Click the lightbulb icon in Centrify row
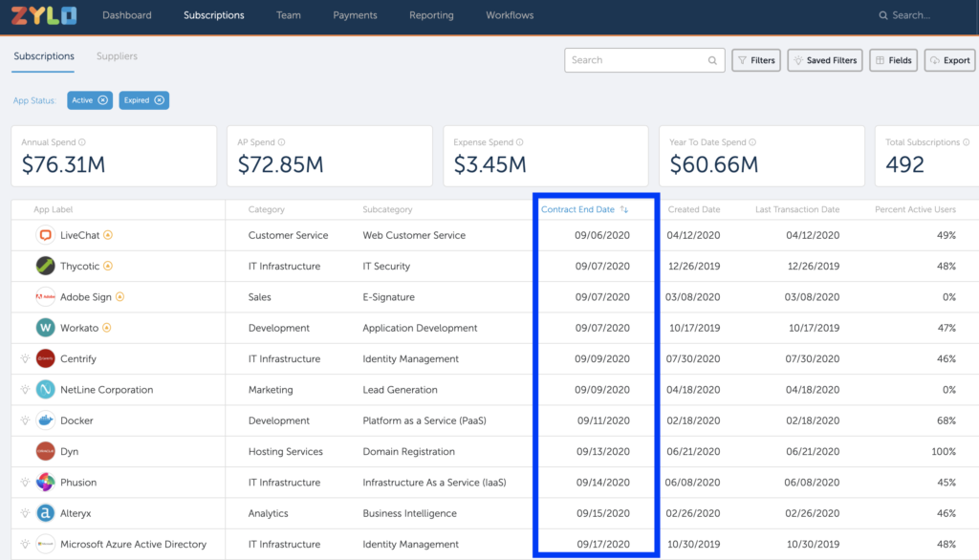The width and height of the screenshot is (979, 560). [25, 358]
